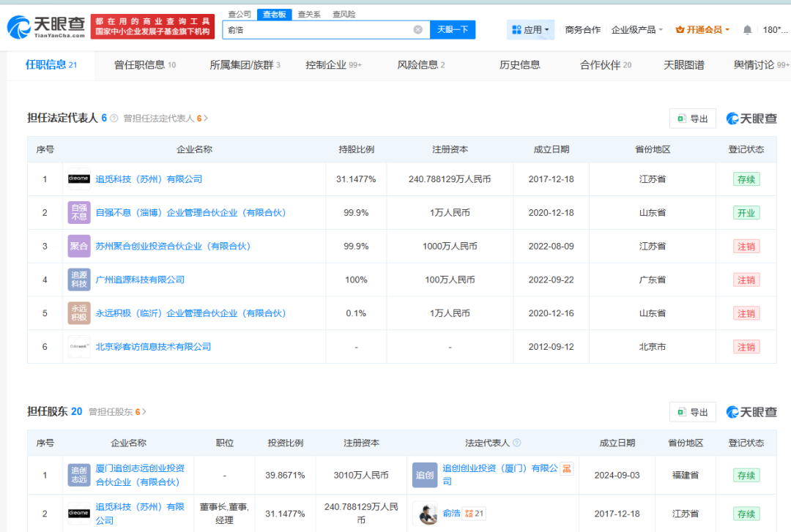
Task: Select the 查公司 search tab
Action: pos(239,14)
